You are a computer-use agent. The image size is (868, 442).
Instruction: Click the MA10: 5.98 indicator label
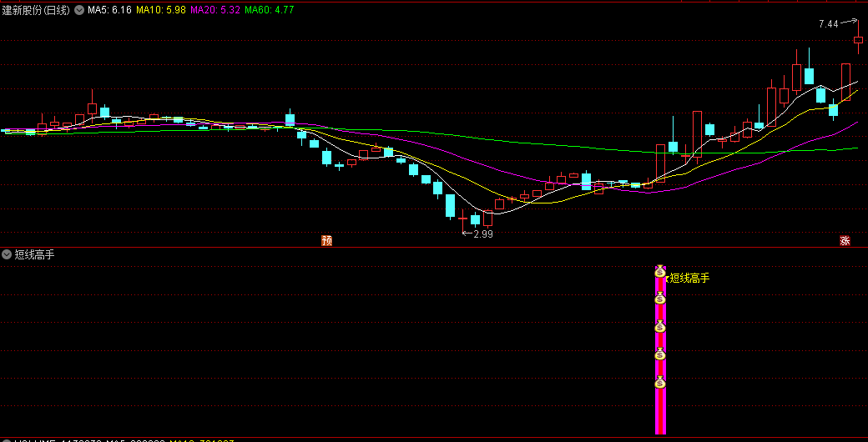pos(160,10)
